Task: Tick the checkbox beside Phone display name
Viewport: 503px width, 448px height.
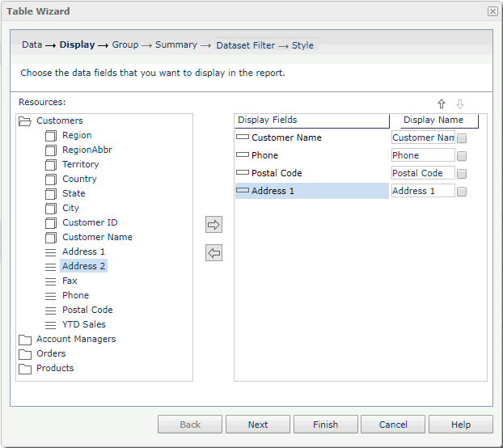Action: pos(462,156)
